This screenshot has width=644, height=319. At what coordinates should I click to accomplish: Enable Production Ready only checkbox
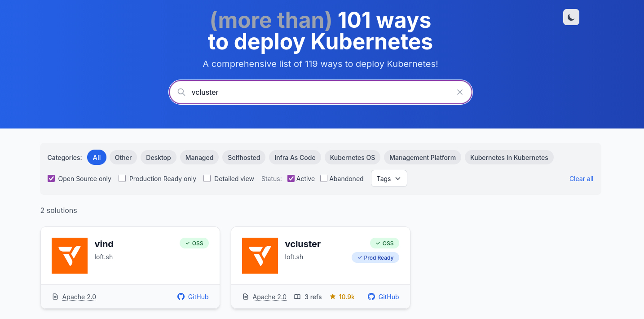pos(122,178)
